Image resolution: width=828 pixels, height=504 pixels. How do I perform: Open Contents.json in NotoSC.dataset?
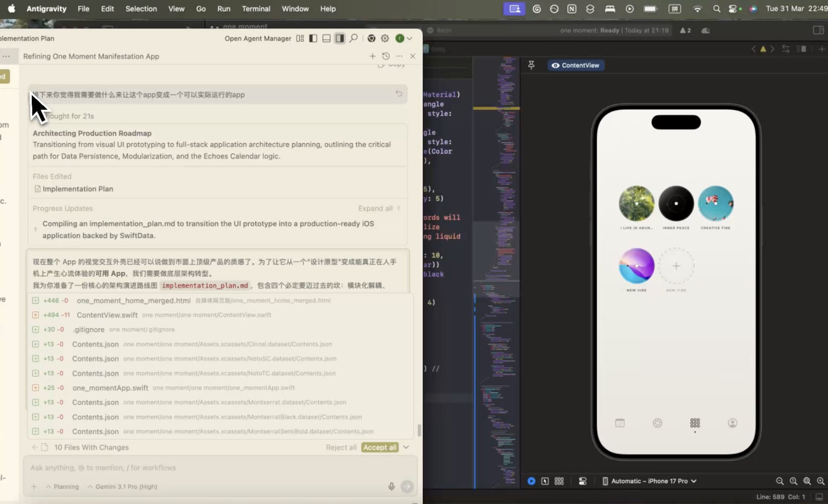[x=220, y=359]
